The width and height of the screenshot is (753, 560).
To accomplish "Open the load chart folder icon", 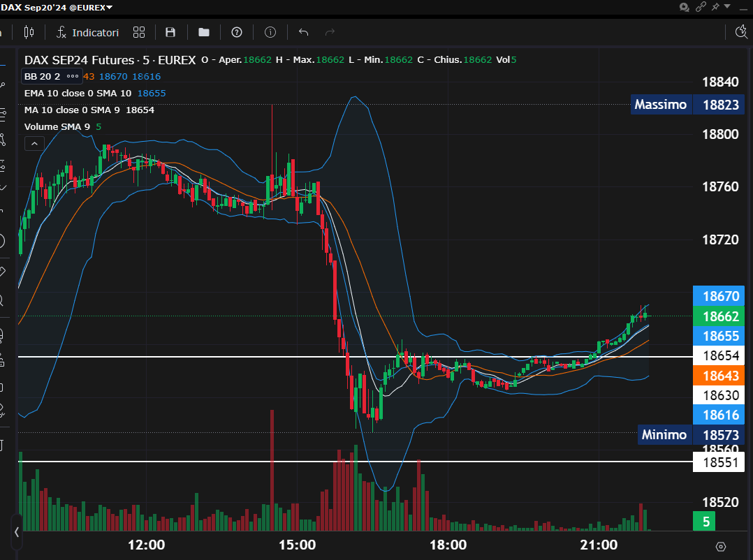I will (x=203, y=32).
